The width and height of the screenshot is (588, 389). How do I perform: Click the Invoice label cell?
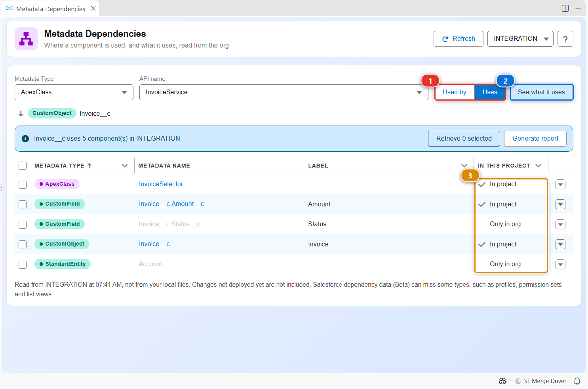click(318, 244)
